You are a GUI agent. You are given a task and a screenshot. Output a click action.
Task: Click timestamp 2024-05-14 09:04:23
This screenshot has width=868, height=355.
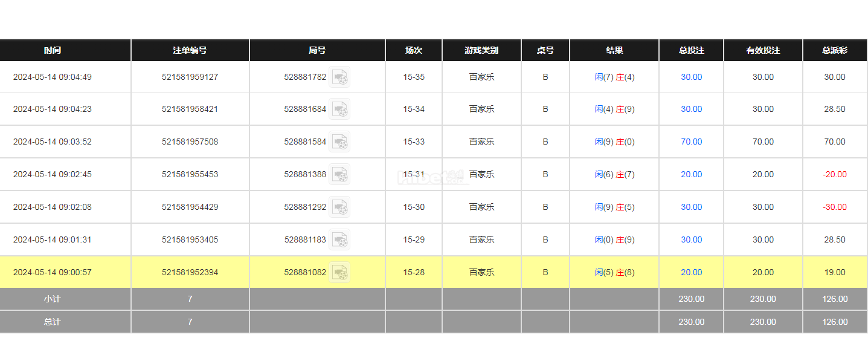[53, 109]
